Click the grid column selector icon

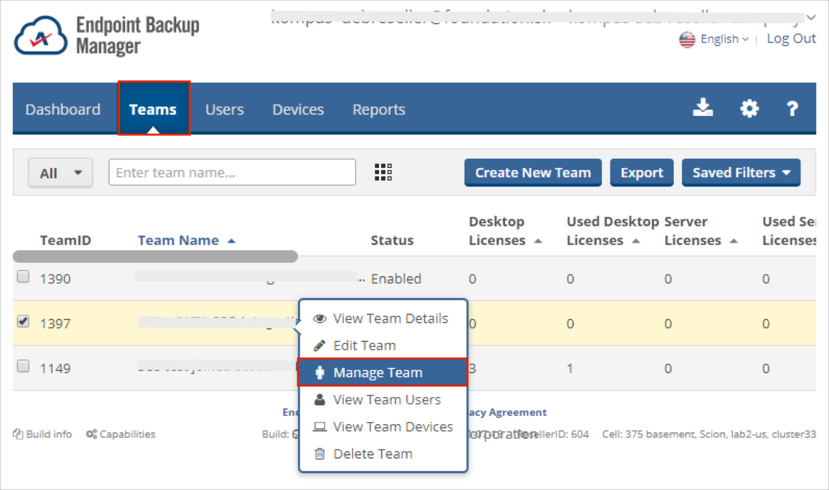[383, 172]
